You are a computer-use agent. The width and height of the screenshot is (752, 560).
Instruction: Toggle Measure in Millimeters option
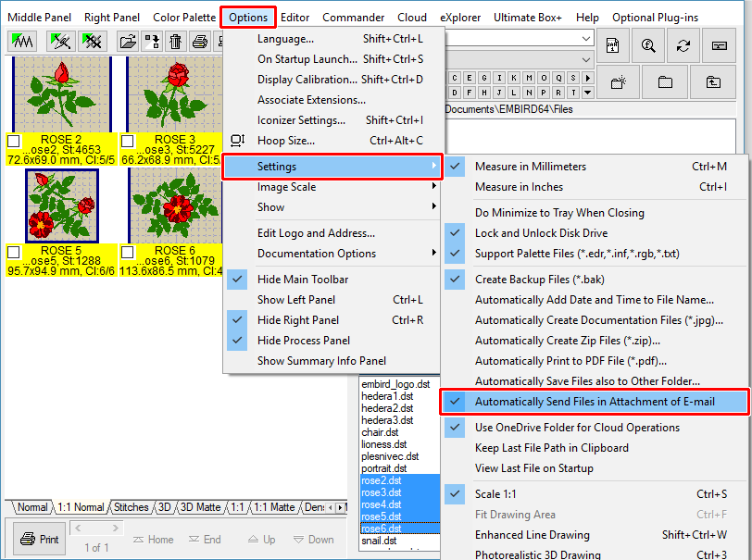click(595, 167)
